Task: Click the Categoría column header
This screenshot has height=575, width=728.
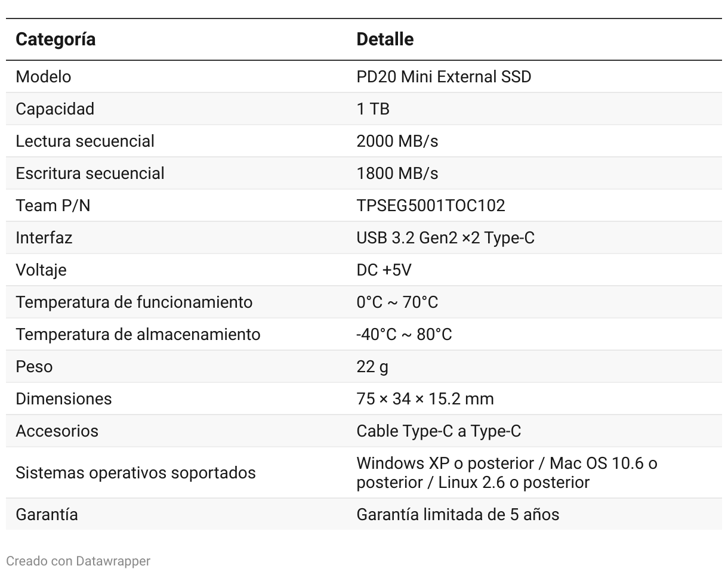Action: pyautogui.click(x=55, y=39)
